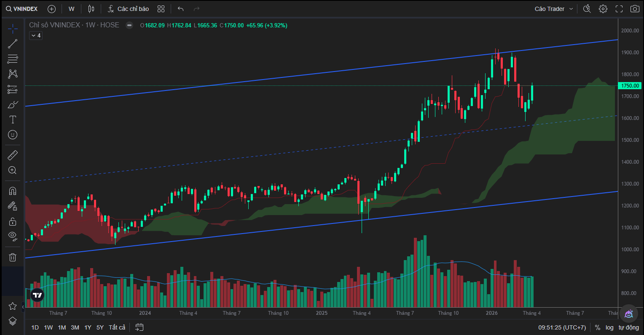Screen dimensions: 644x335
Task: Click the 2025 time axis label
Action: click(x=322, y=313)
